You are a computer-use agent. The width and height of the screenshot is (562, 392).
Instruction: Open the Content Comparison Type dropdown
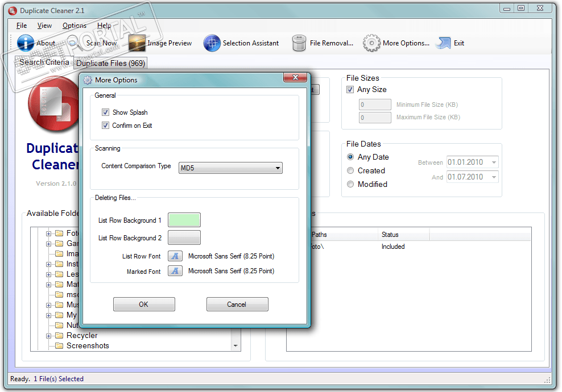pyautogui.click(x=230, y=168)
